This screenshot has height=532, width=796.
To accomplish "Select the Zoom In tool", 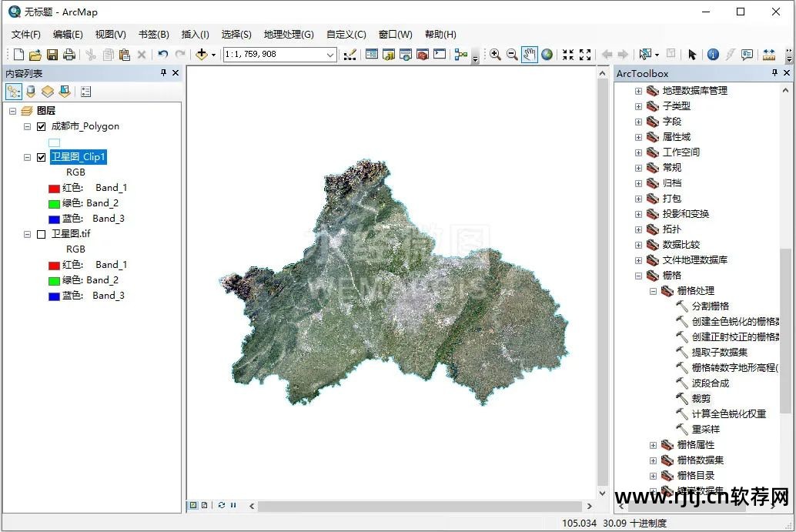I will click(x=495, y=55).
